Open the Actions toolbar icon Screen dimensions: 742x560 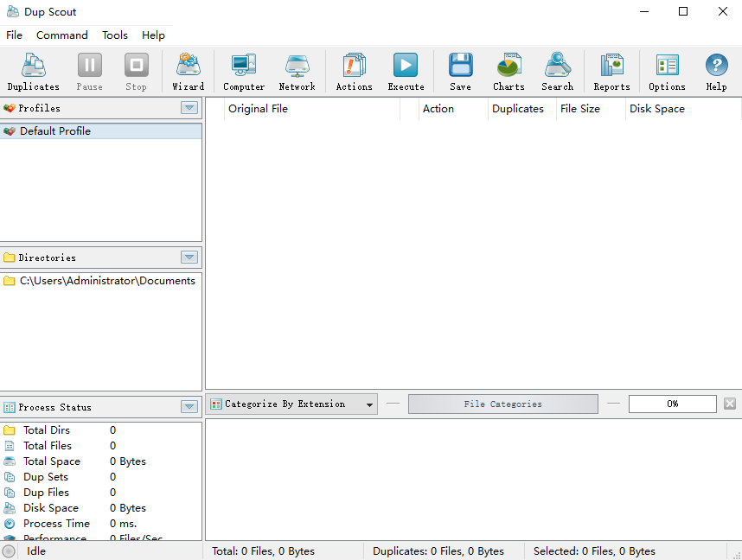coord(354,72)
